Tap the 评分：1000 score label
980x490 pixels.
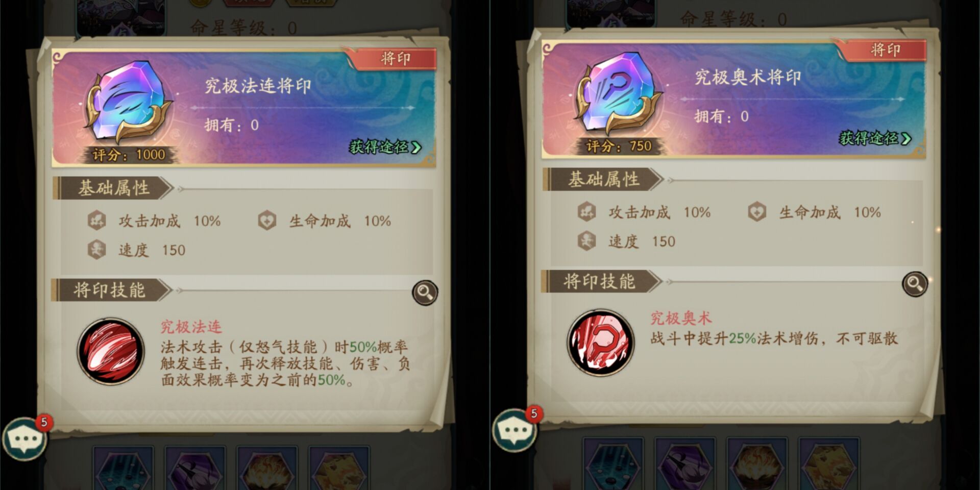[129, 155]
